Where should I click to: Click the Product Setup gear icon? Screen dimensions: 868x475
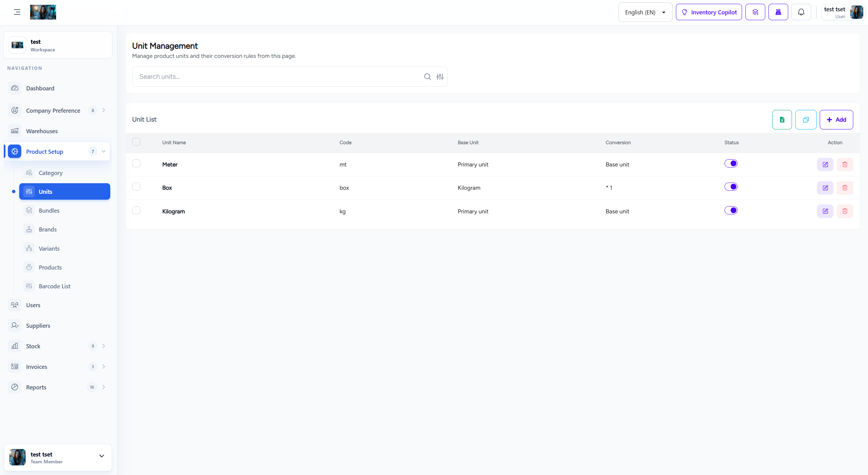click(x=15, y=151)
